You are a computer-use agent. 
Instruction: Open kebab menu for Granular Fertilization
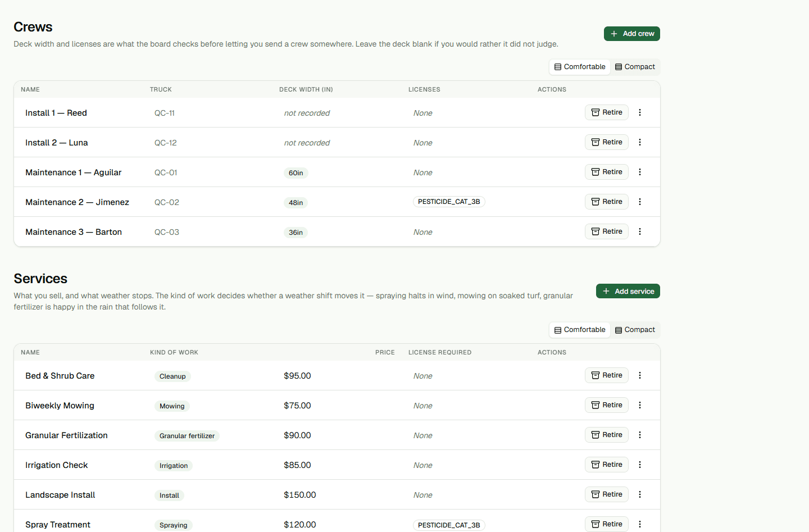(x=640, y=435)
